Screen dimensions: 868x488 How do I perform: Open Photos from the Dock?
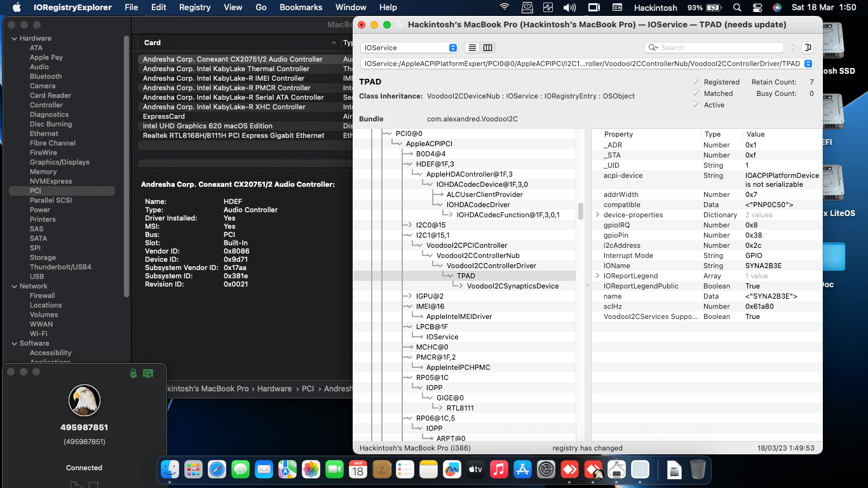pyautogui.click(x=311, y=470)
